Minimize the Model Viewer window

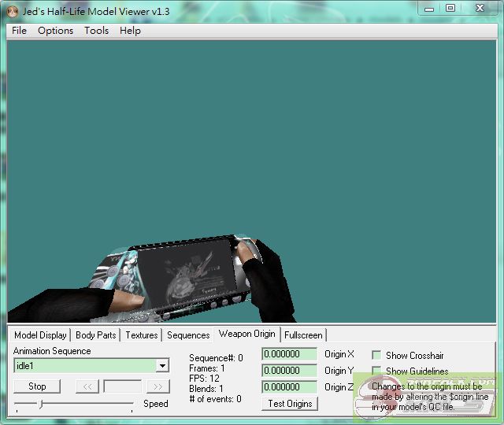point(428,8)
